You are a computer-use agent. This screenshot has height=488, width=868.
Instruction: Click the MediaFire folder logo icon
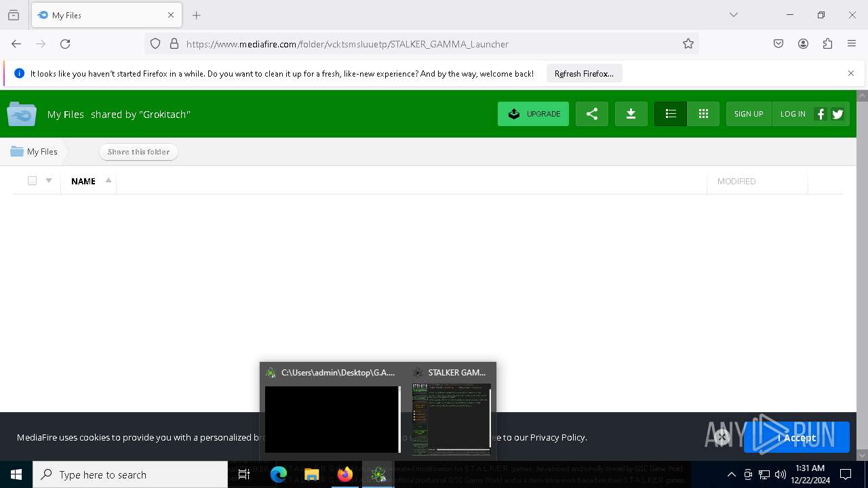point(22,114)
